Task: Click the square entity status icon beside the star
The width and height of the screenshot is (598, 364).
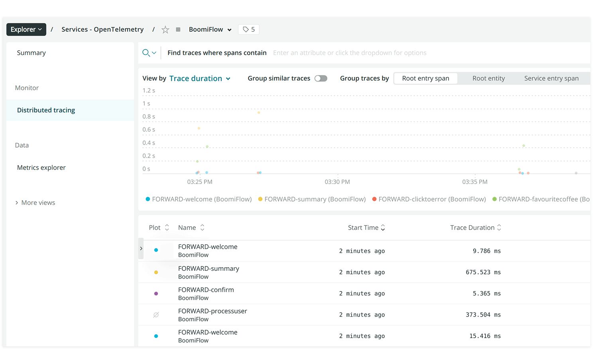Action: click(x=178, y=29)
